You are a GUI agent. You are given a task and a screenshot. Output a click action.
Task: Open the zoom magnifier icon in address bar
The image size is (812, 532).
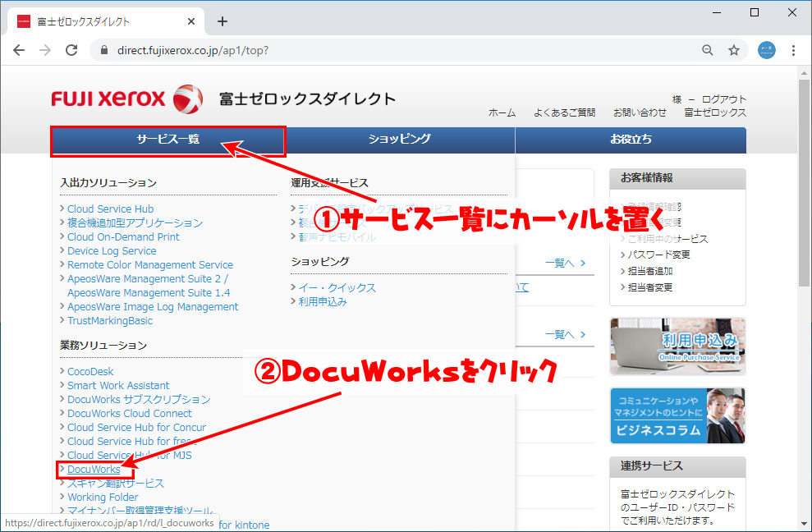(x=707, y=50)
